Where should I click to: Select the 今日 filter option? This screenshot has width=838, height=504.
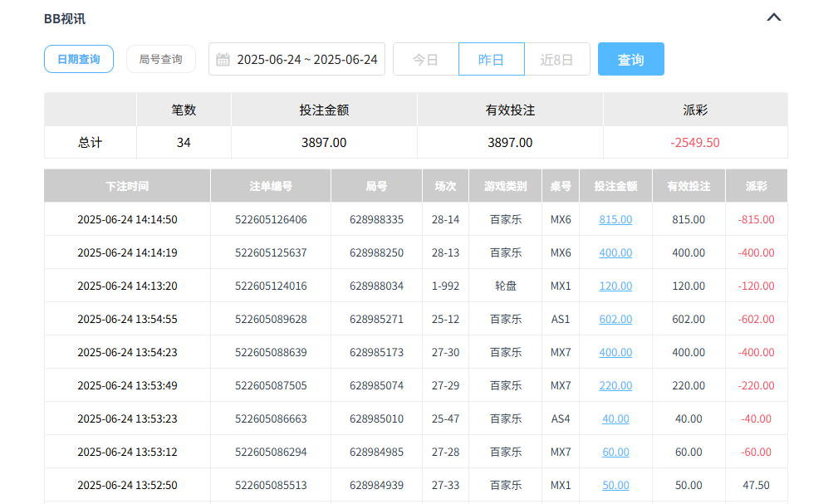(425, 59)
